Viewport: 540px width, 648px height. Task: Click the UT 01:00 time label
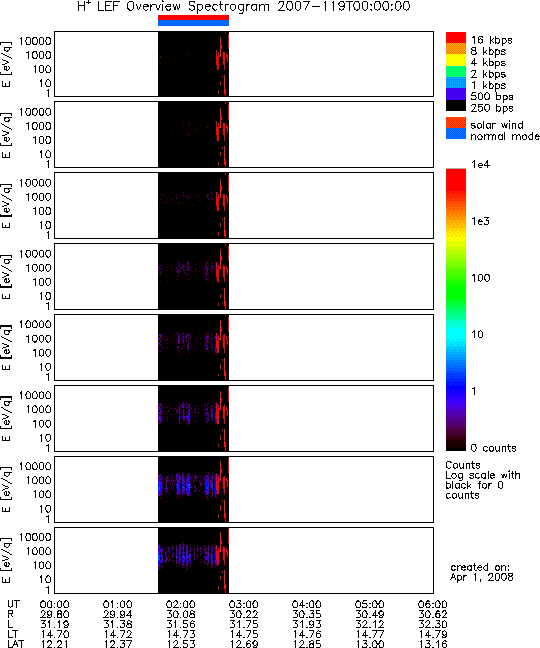(x=117, y=605)
